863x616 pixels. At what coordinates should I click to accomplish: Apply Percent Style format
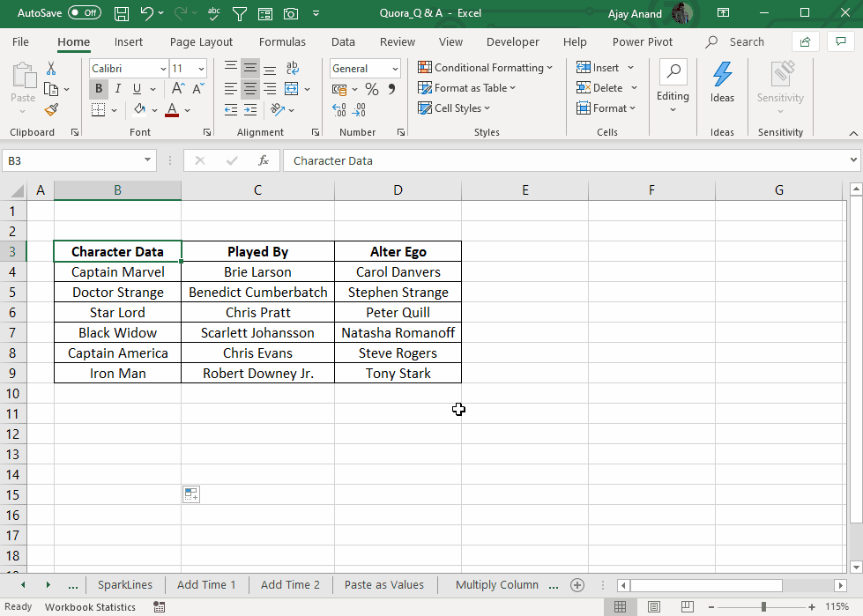(372, 89)
